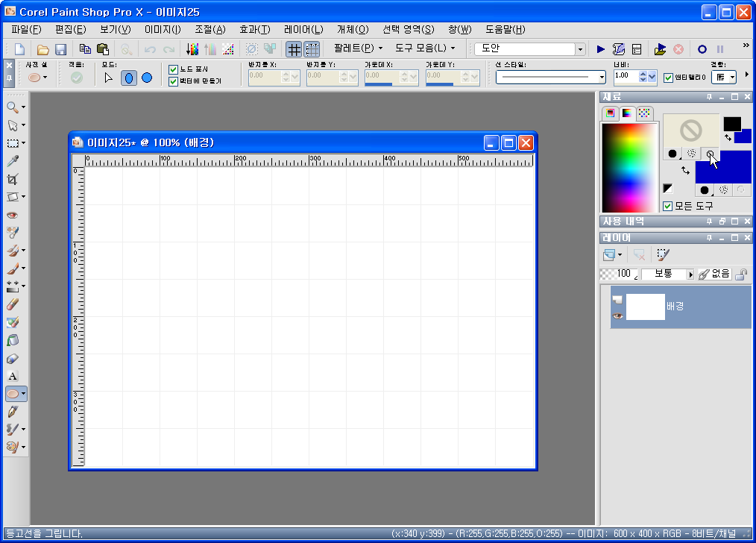Select the Zoom magnifier tool
The width and height of the screenshot is (756, 543).
coord(13,107)
